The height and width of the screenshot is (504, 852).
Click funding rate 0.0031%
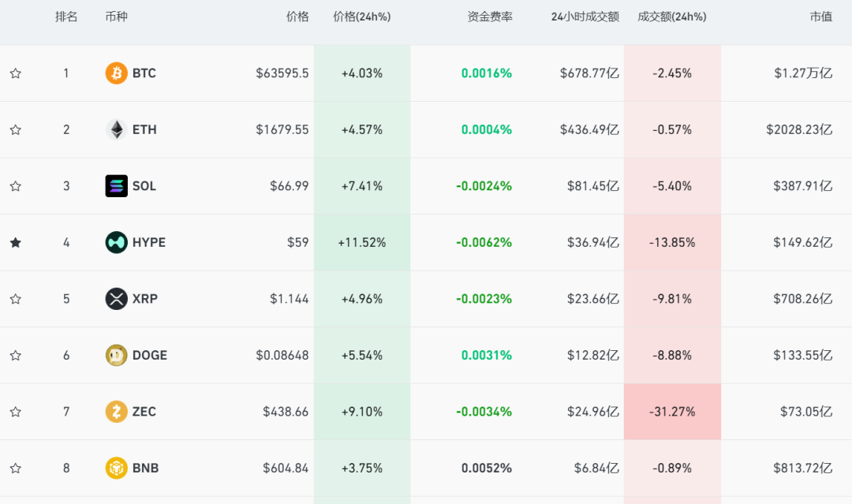point(486,356)
